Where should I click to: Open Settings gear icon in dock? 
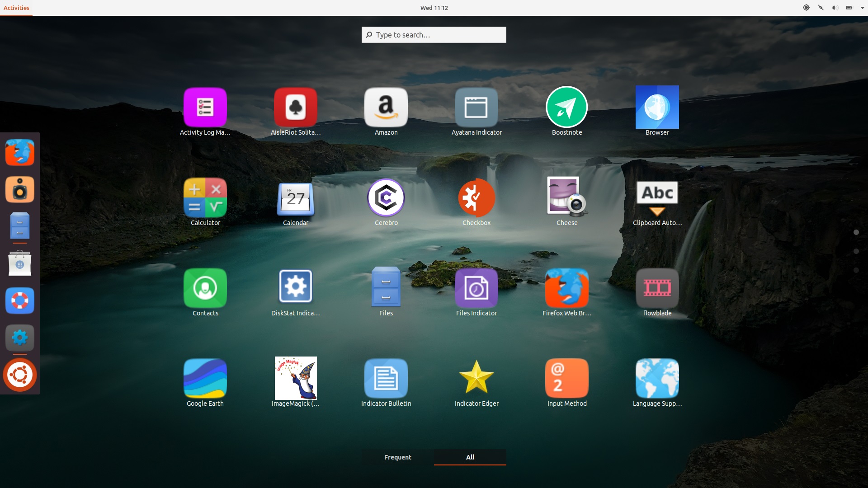tap(20, 338)
